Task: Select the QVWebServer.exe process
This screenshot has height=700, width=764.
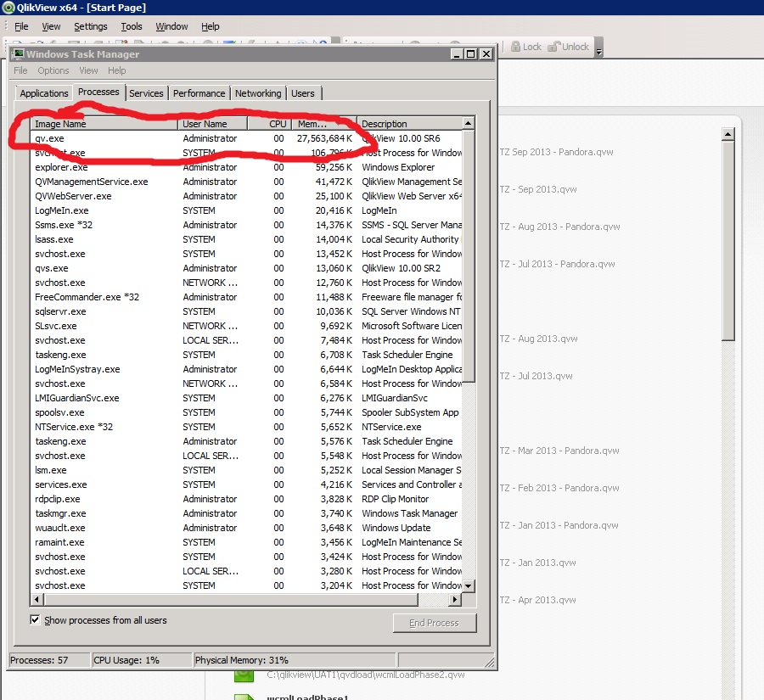Action: 246,196
